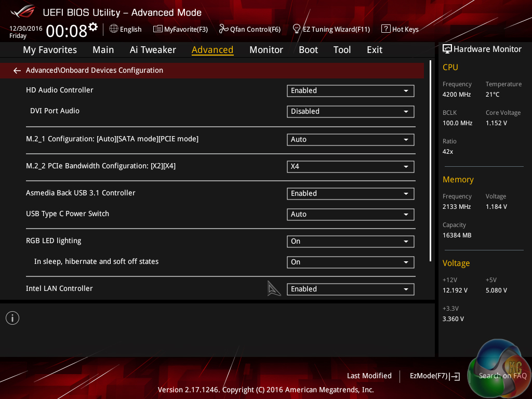Click the Advanced\Onboard Devices Configuration breadcrumb
This screenshot has width=532, height=399.
[x=95, y=70]
